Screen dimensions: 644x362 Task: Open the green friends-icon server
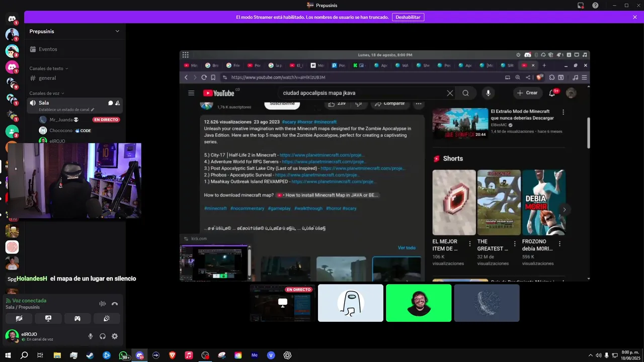pyautogui.click(x=12, y=131)
